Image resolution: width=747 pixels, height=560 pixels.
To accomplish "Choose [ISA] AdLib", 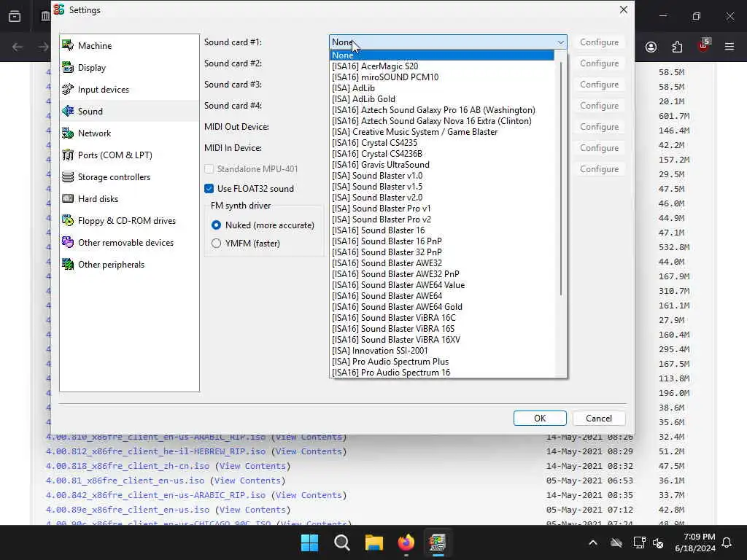I will [x=442, y=88].
